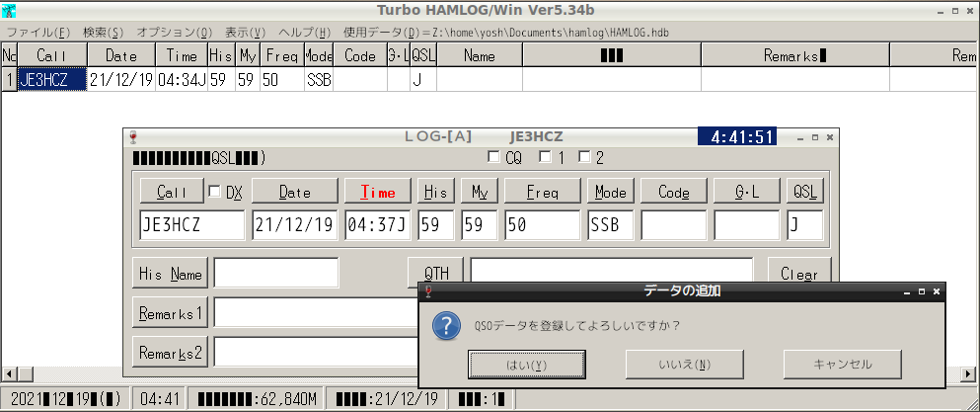Click the empty His Name input field
The width and height of the screenshot is (980, 412).
point(276,273)
